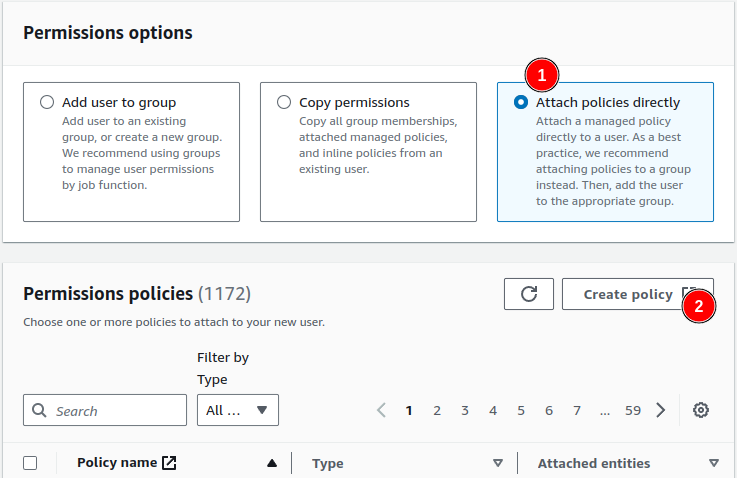Open policy table preferences gear icon
The image size is (737, 478).
701,410
